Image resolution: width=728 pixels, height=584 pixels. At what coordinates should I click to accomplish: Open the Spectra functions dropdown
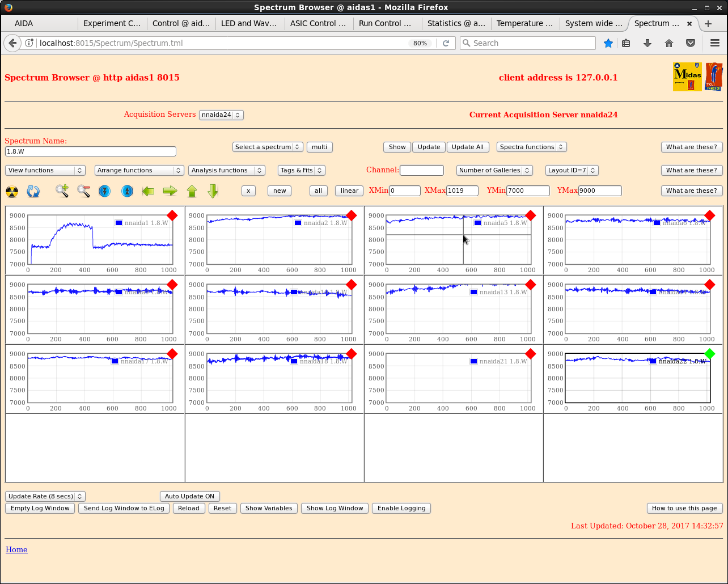click(531, 147)
